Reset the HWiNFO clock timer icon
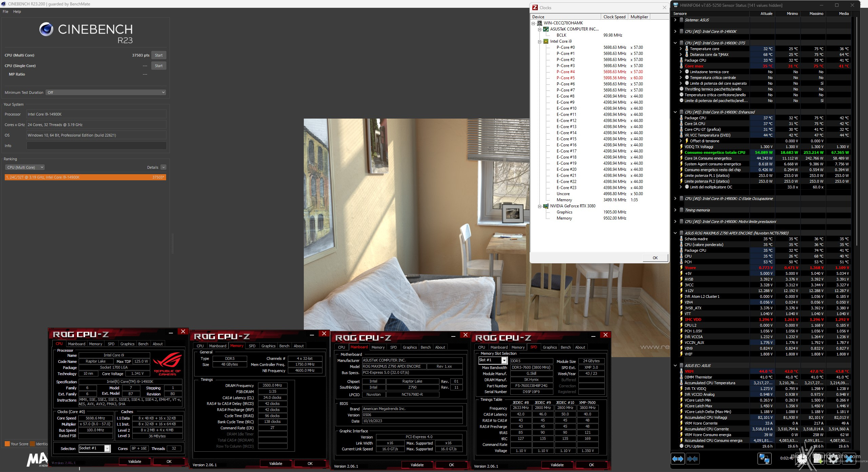Screen dimensions: 868x472 click(802, 458)
